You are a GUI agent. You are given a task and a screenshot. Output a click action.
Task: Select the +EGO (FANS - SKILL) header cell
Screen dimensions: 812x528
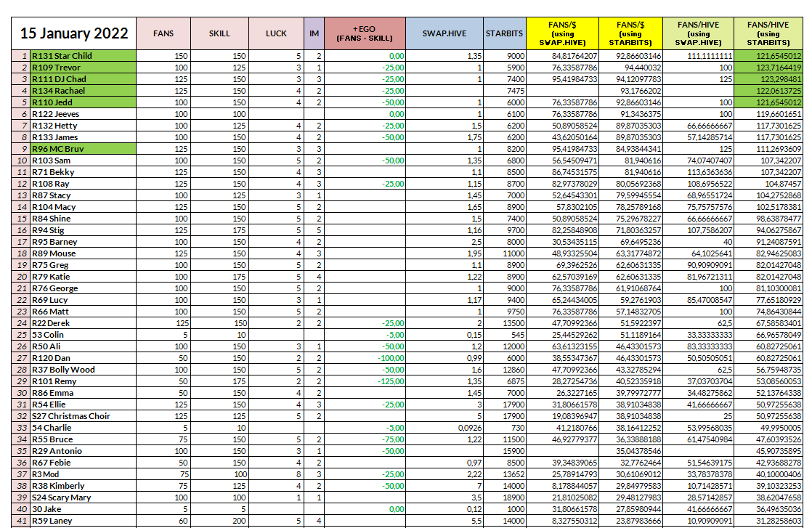[x=365, y=33]
